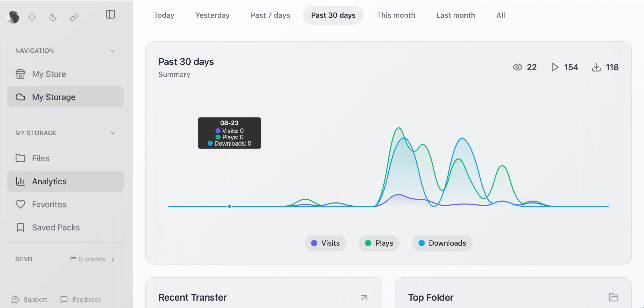This screenshot has height=308, width=644.
Task: Collapse the NAVIGATION section chevron
Action: [113, 51]
